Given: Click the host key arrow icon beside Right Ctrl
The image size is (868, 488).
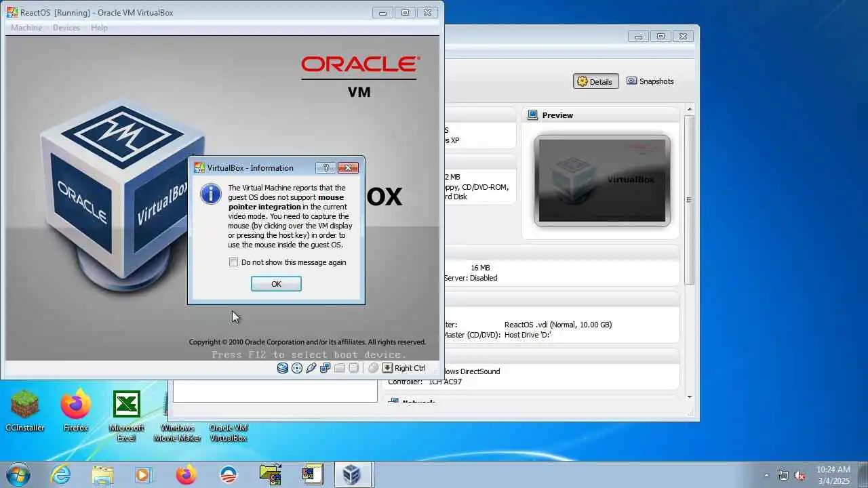Looking at the screenshot, I should 387,368.
